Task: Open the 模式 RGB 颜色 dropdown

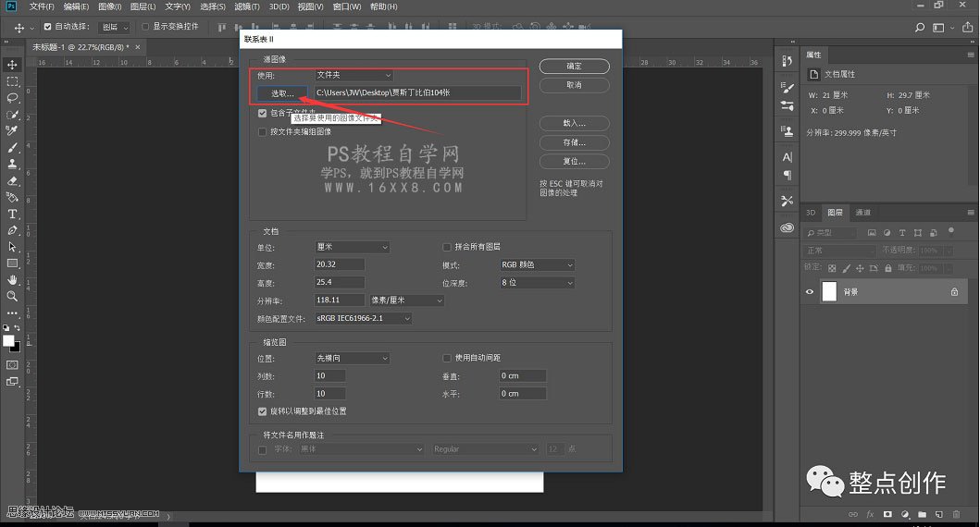Action: pos(537,264)
